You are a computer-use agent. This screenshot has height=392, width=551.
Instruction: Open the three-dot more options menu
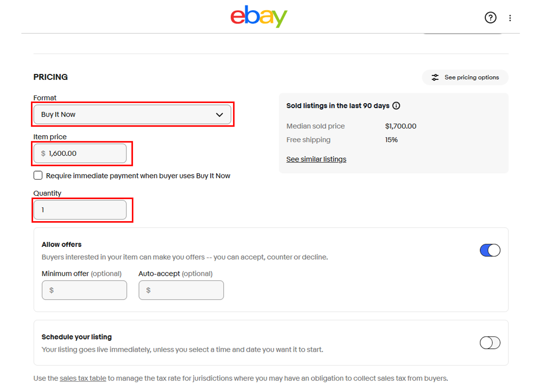tap(510, 18)
